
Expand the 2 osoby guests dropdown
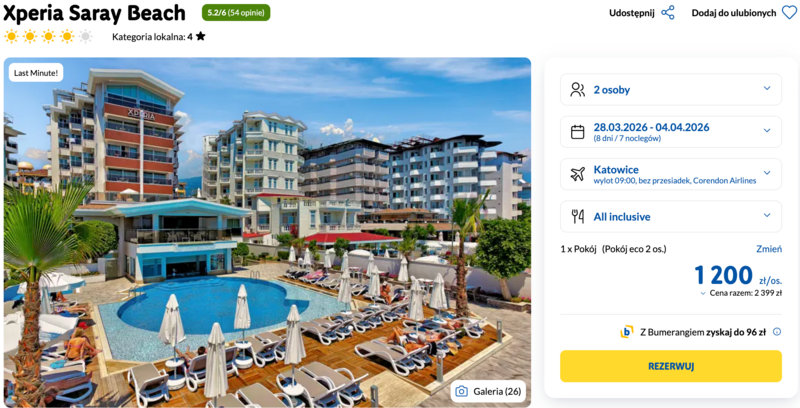tap(671, 89)
